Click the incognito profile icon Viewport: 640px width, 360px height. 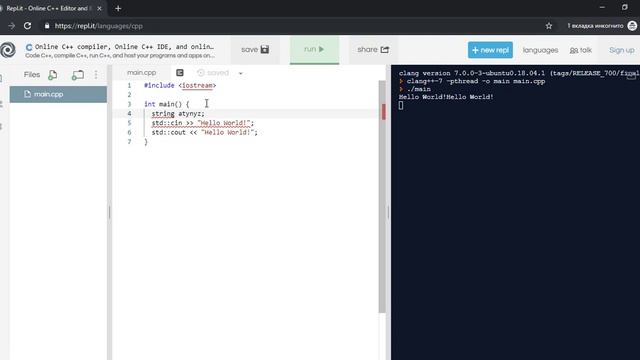[632, 26]
